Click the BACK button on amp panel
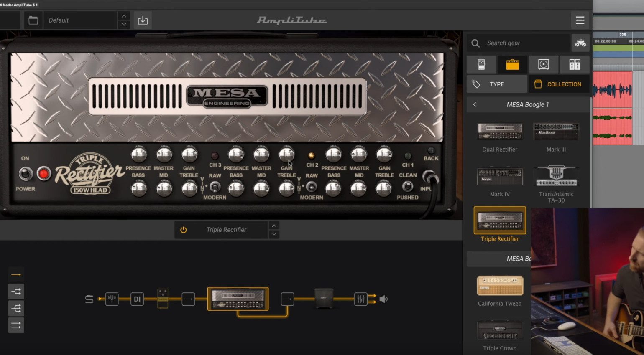Screen dimensions: 644x355 tap(431, 151)
